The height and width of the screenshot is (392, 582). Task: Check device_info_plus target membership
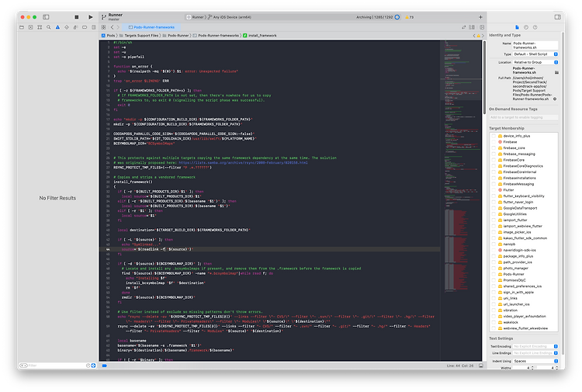(494, 136)
